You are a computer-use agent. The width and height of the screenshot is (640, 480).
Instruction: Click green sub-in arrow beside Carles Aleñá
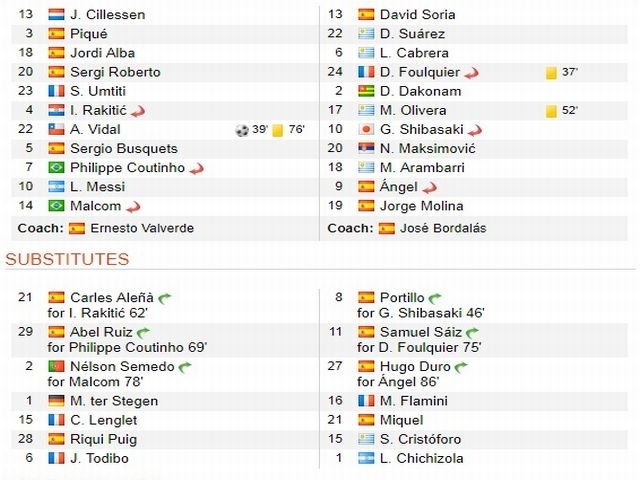coord(164,298)
